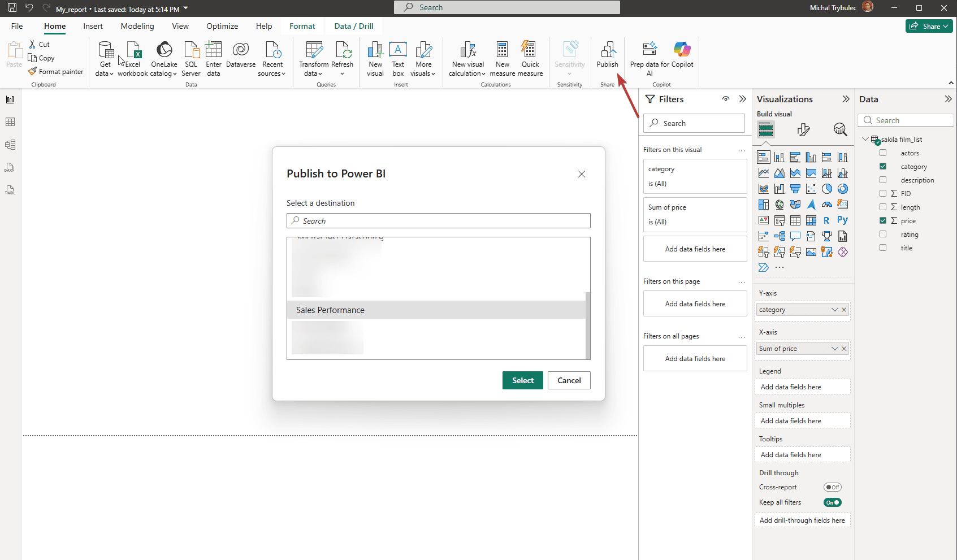Check the title field
This screenshot has width=957, height=560.
coord(883,248)
